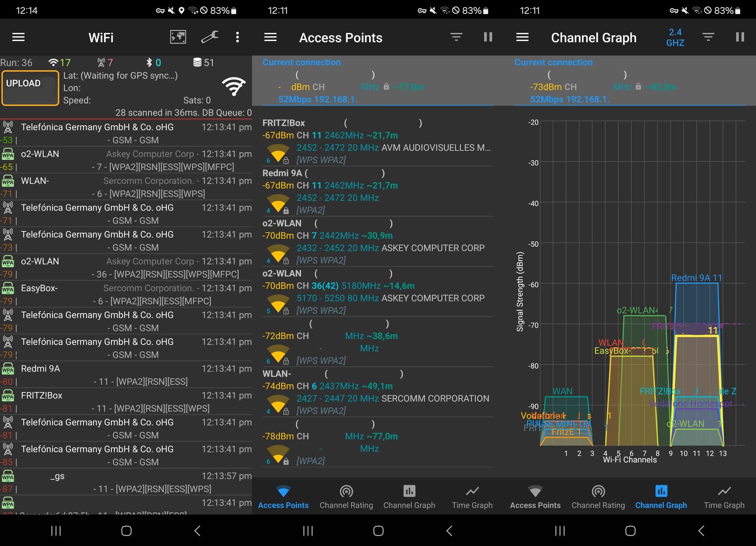This screenshot has height=546, width=756.
Task: Tap the Android home button in the middle screen
Action: pos(378,531)
